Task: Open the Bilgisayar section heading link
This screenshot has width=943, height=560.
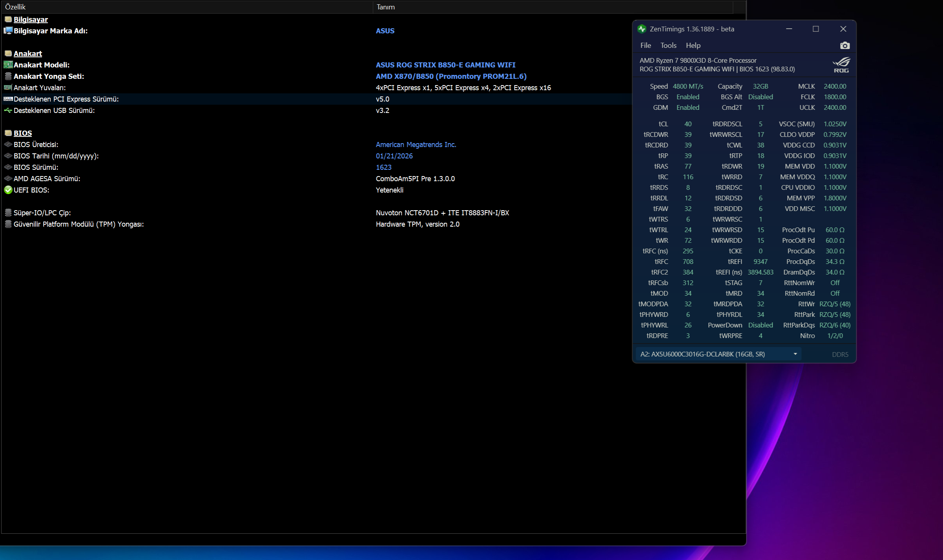Action: 31,19
